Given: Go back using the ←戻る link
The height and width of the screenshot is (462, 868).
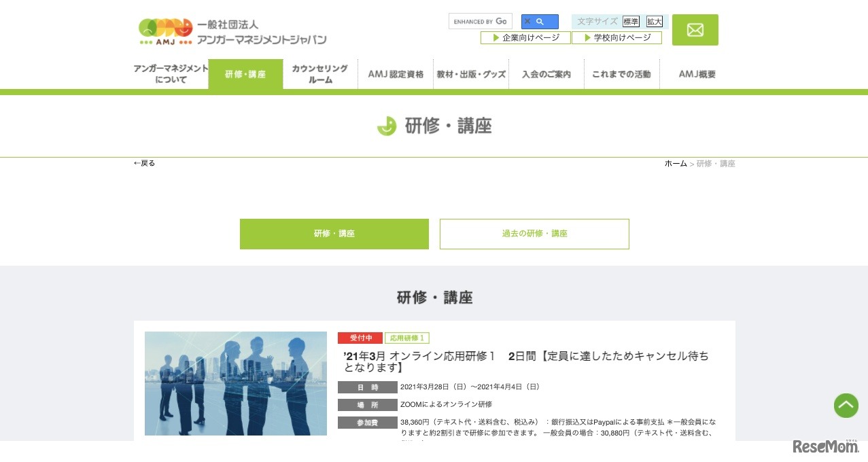Looking at the screenshot, I should pos(143,163).
